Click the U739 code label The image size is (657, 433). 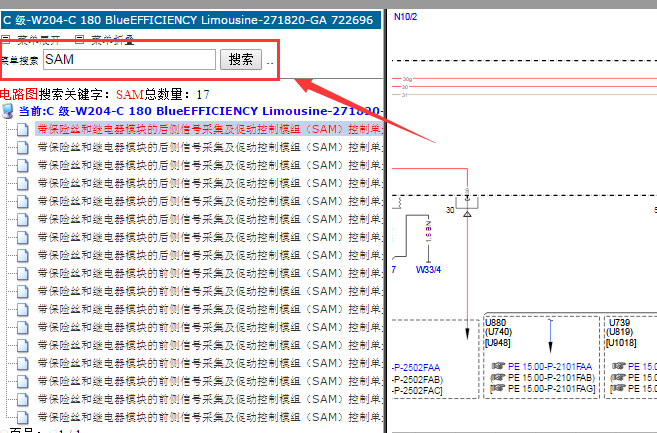click(x=619, y=322)
